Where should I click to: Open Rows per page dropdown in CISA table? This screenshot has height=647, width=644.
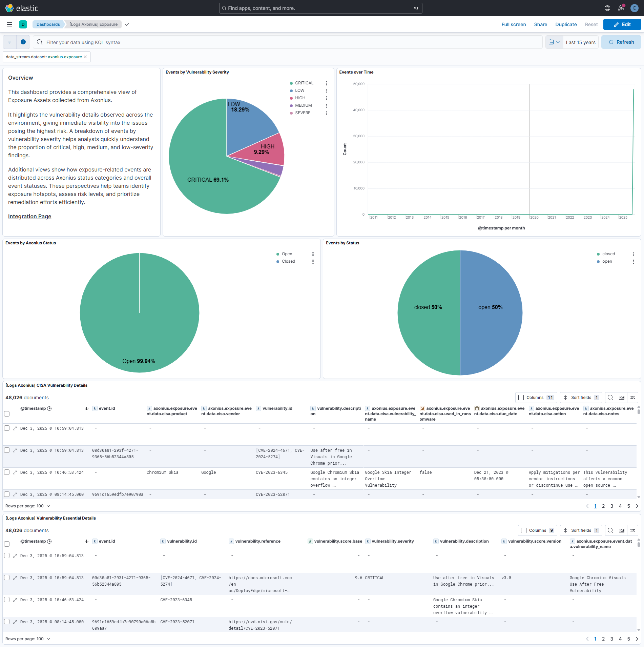pyautogui.click(x=28, y=506)
